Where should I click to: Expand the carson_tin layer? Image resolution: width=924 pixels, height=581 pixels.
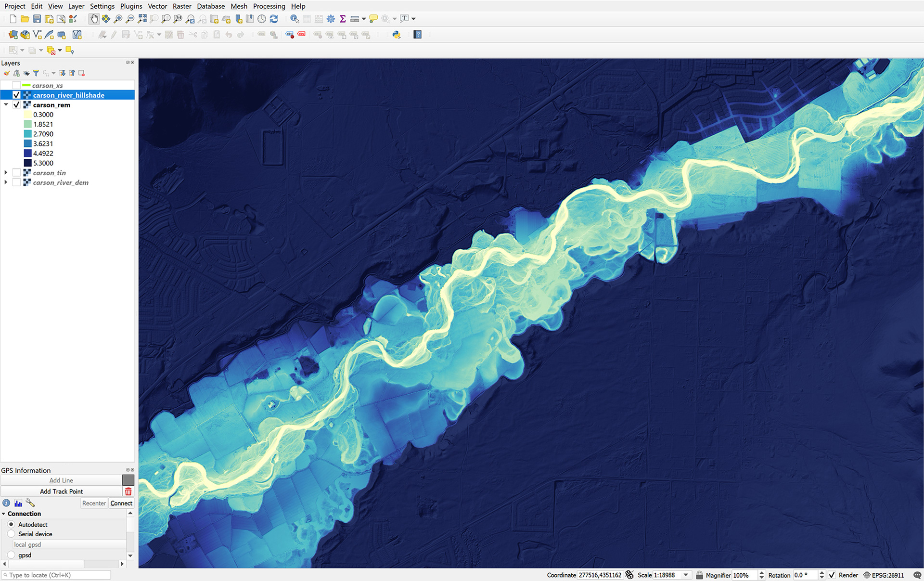[x=6, y=173]
